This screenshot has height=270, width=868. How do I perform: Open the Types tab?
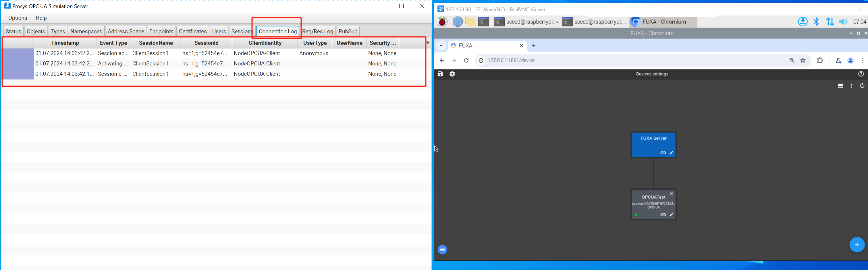(58, 31)
